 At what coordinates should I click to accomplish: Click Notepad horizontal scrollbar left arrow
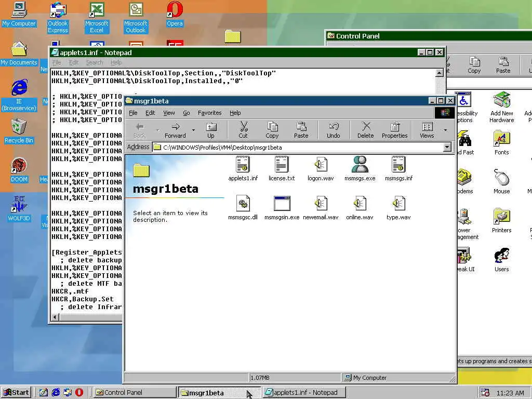point(55,317)
